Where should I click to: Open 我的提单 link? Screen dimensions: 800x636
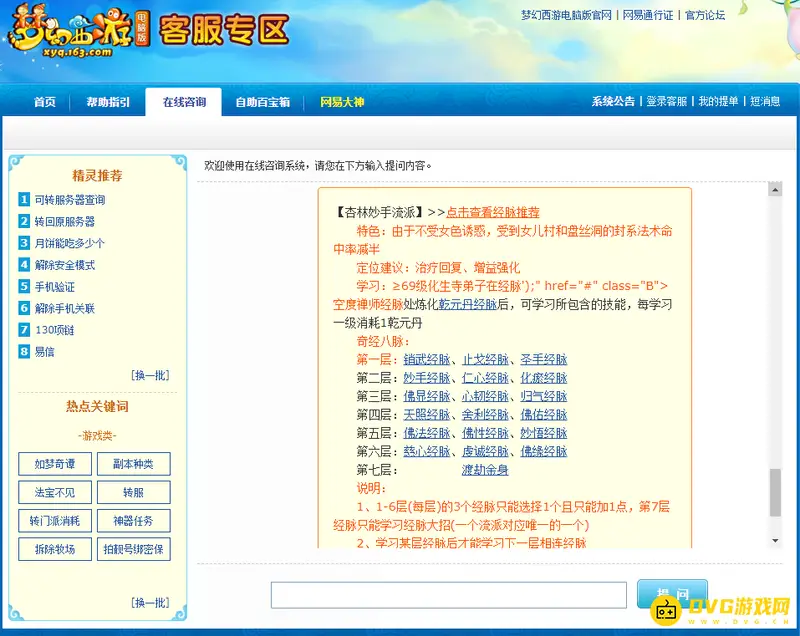coord(718,101)
